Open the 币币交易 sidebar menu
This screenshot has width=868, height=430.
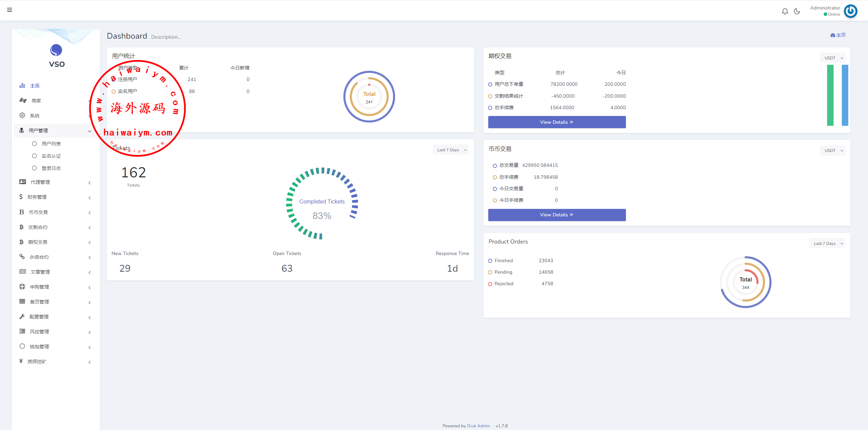pos(38,212)
